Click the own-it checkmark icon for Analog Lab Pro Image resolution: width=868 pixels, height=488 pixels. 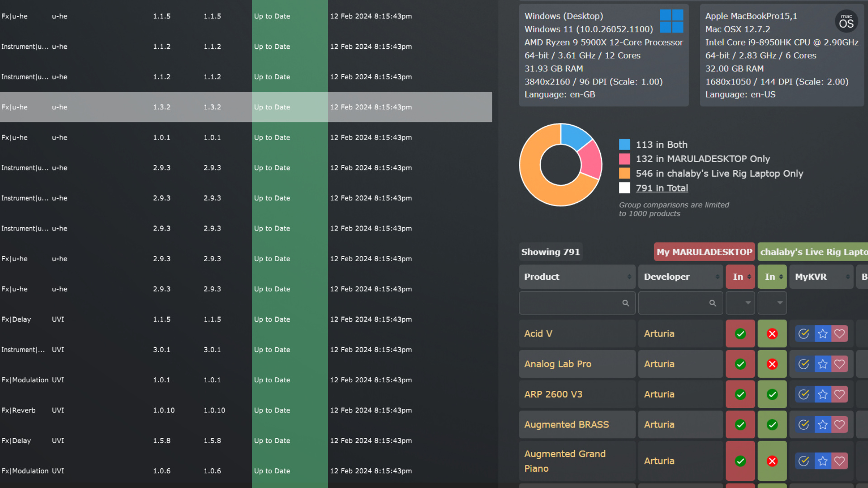click(x=804, y=364)
